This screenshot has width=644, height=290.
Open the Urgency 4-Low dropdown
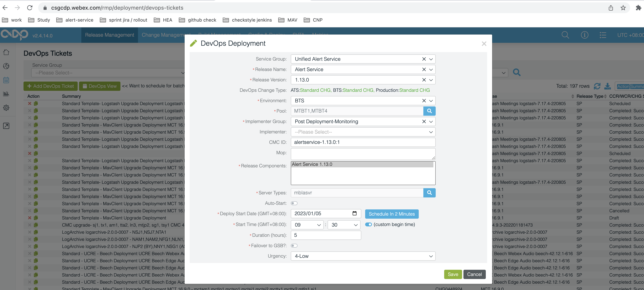tap(363, 256)
